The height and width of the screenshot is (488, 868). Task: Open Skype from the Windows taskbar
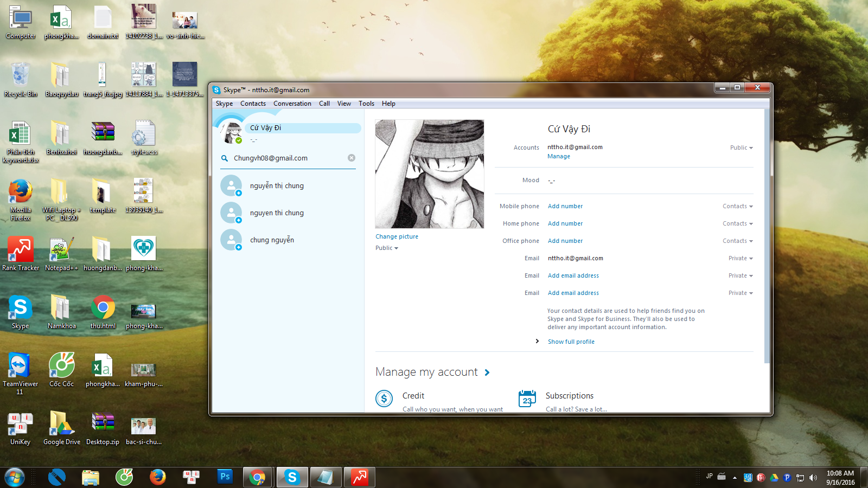(292, 477)
